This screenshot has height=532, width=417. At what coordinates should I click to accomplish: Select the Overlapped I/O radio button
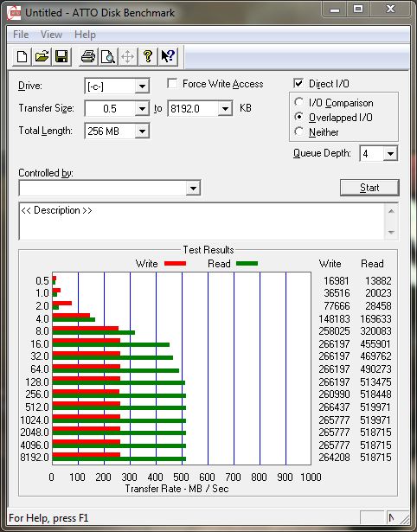click(x=299, y=117)
